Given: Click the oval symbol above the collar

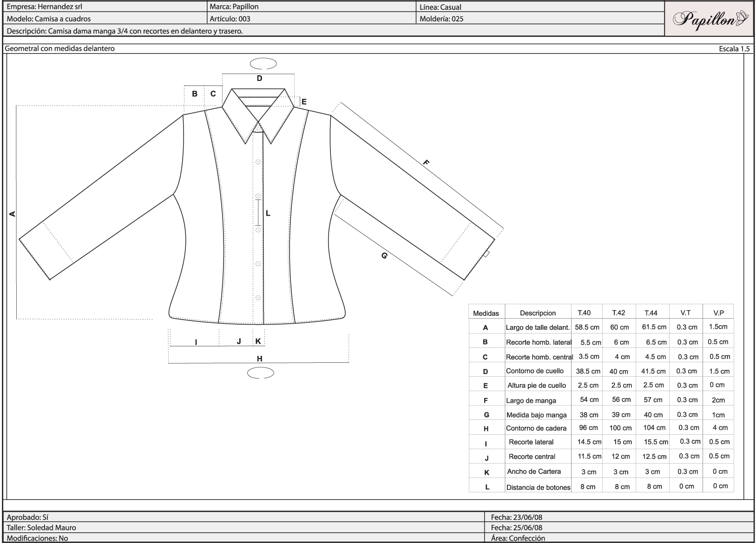Looking at the screenshot, I should [263, 64].
